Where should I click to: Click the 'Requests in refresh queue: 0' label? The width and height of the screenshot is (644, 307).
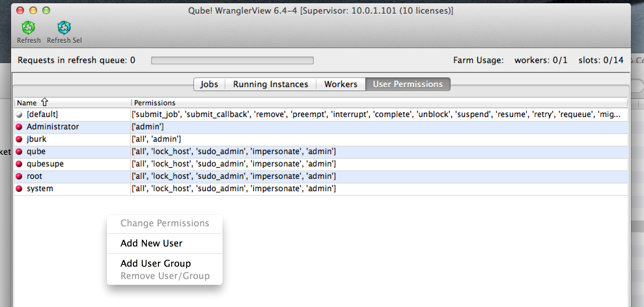76,60
